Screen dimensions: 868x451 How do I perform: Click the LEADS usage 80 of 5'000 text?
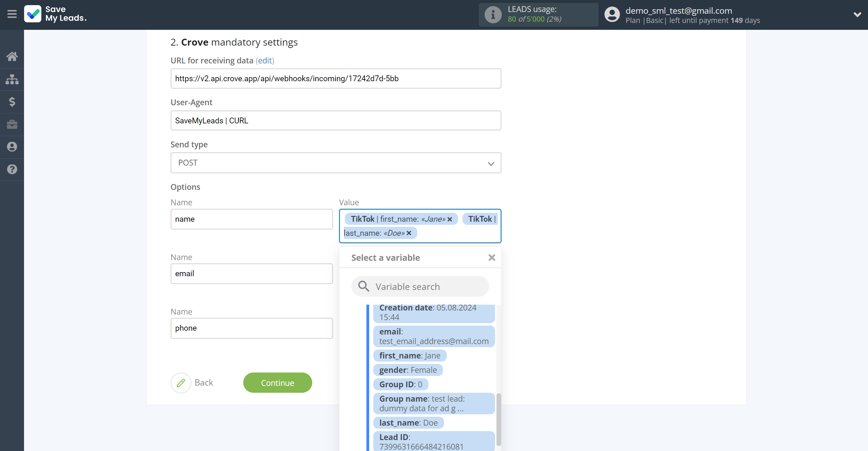[x=535, y=19]
